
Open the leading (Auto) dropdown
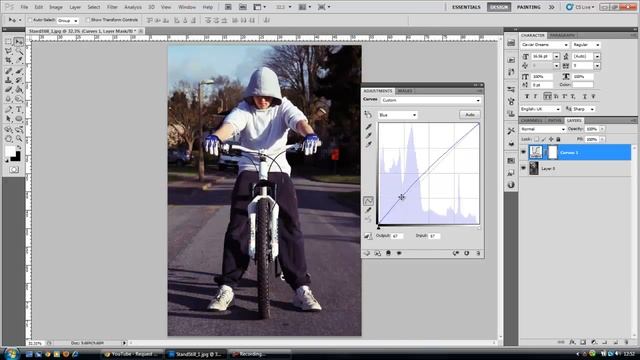tap(597, 56)
